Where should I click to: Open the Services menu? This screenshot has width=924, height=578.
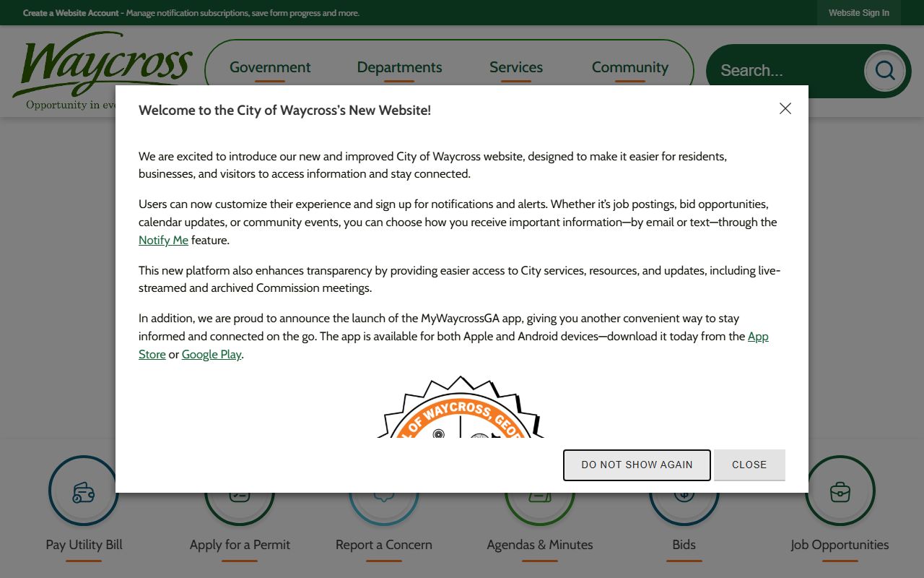pos(516,67)
